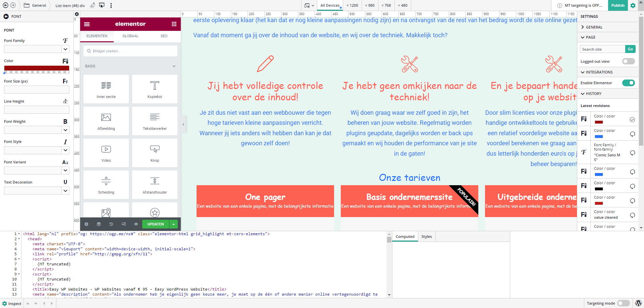Click the dark red Color swatch
The image size is (644, 308).
point(37,68)
